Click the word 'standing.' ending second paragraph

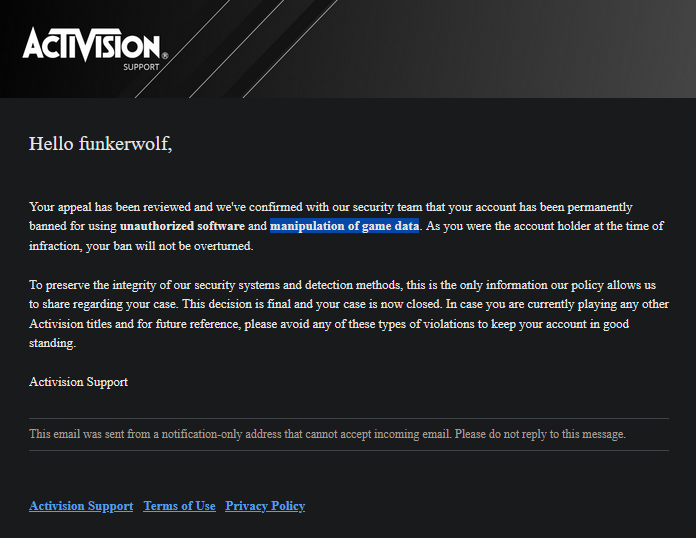(x=52, y=343)
